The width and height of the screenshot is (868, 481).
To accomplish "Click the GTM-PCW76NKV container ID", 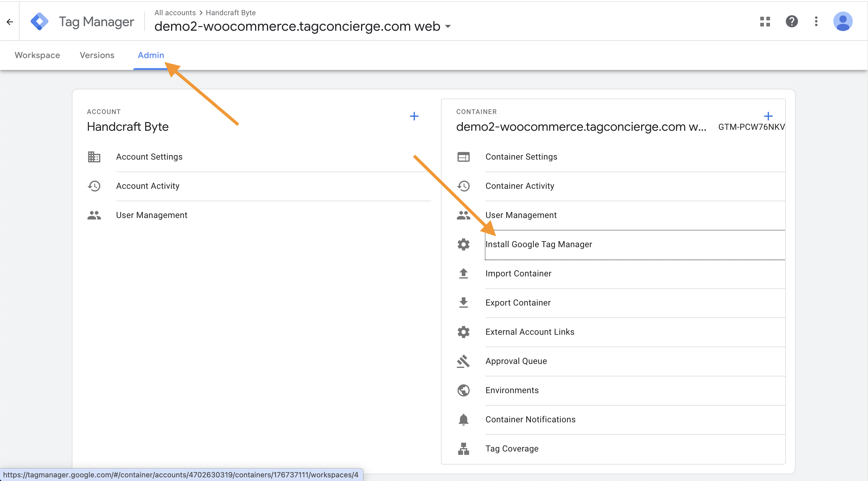I will (x=751, y=127).
